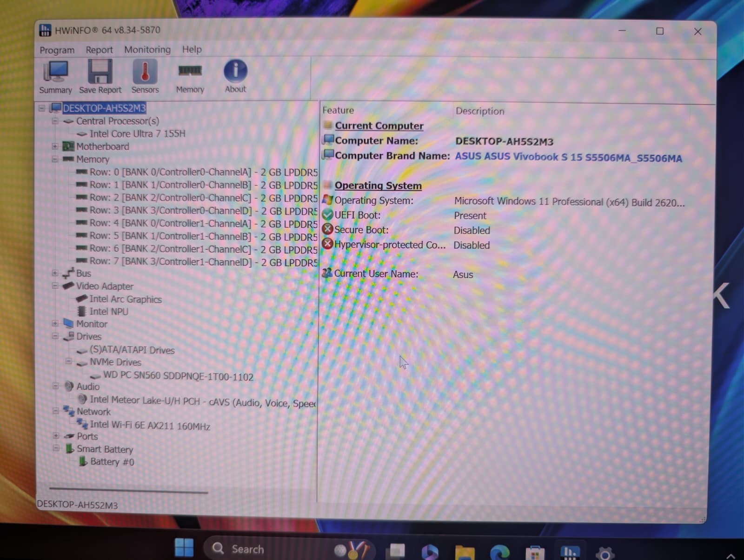Expand the Bus node
This screenshot has height=560, width=744.
(55, 273)
